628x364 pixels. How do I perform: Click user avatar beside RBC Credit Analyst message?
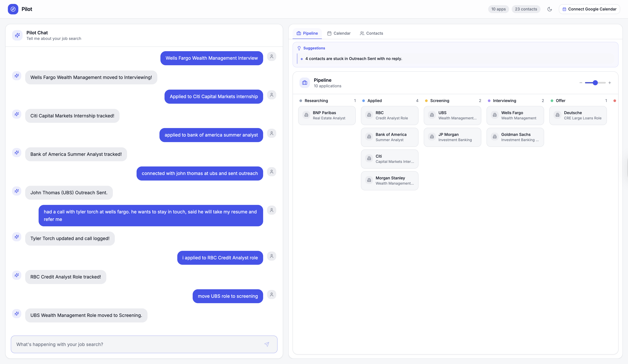(271, 256)
